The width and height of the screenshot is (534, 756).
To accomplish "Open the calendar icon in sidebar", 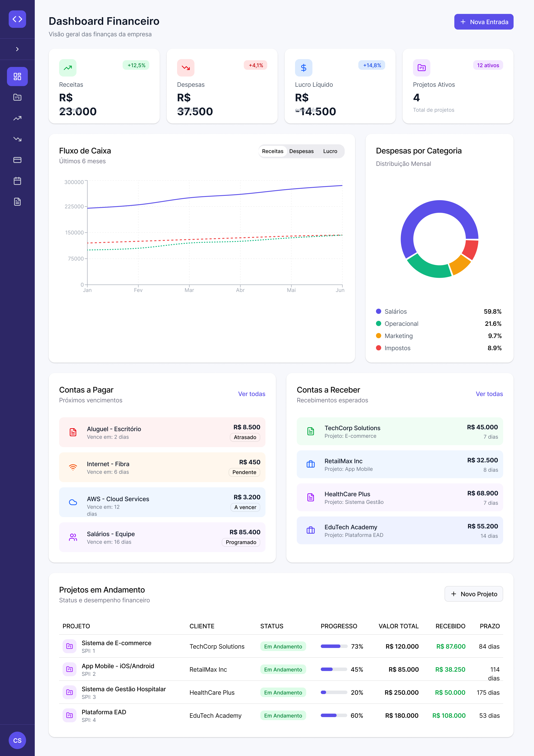I will tap(17, 181).
